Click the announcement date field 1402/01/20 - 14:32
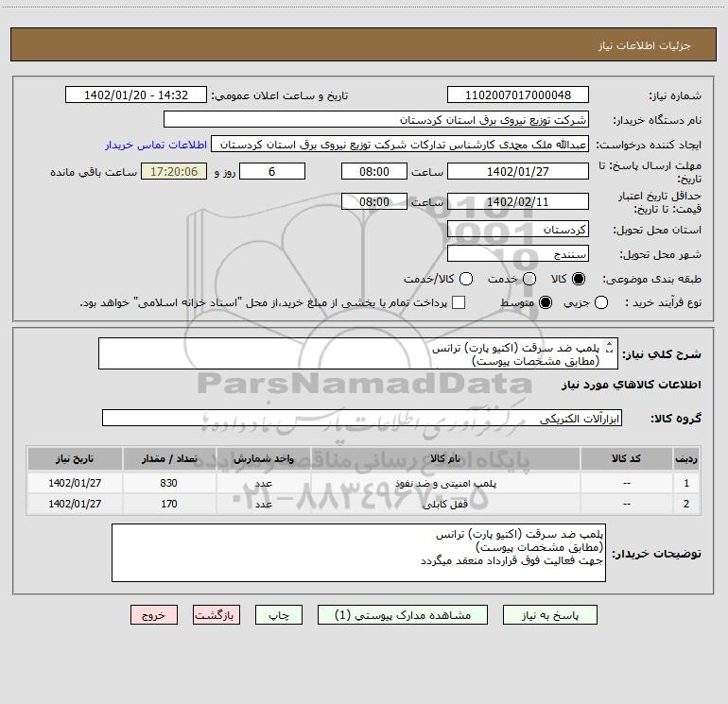This screenshot has height=704, width=728. (x=136, y=94)
